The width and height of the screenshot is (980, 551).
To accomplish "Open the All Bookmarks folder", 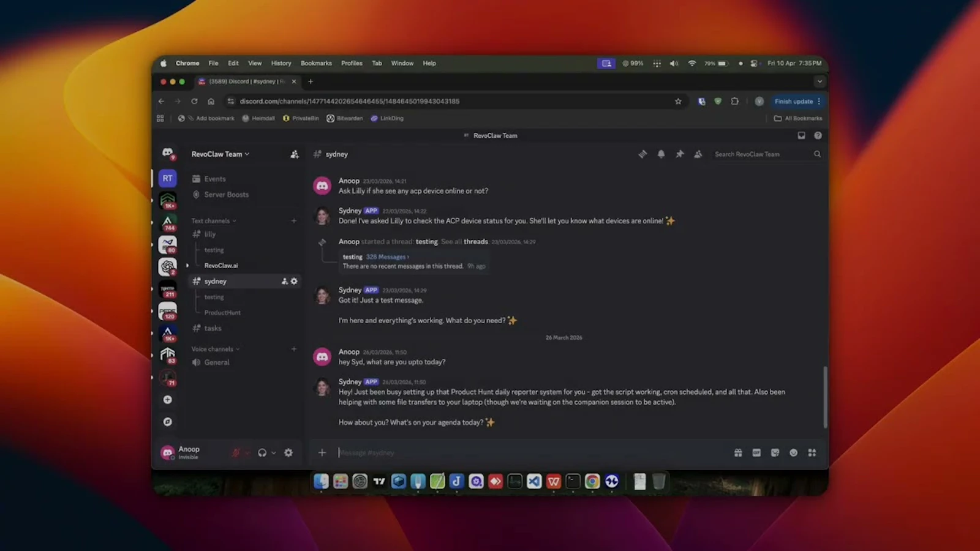I will (798, 119).
